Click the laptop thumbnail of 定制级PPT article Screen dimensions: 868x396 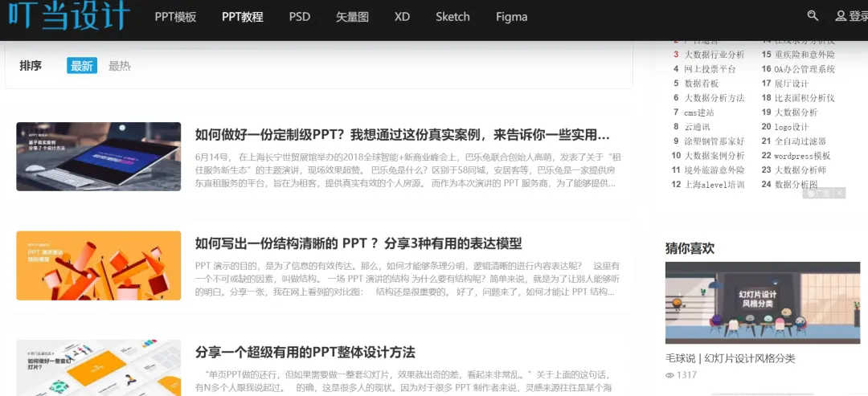click(99, 157)
